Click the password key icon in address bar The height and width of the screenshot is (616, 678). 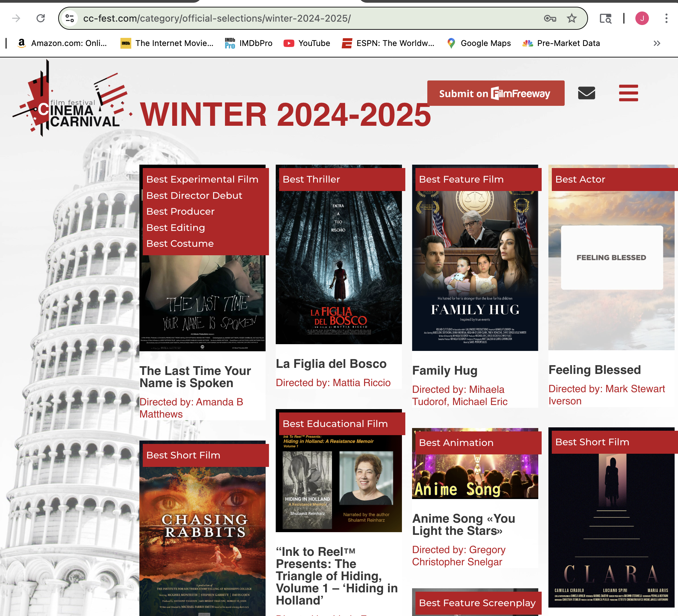[x=550, y=18]
